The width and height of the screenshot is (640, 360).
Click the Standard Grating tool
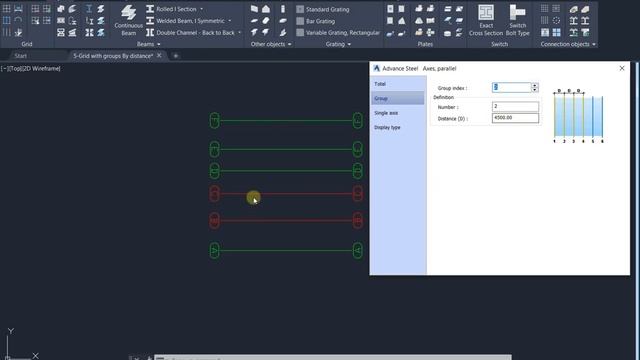tap(323, 9)
